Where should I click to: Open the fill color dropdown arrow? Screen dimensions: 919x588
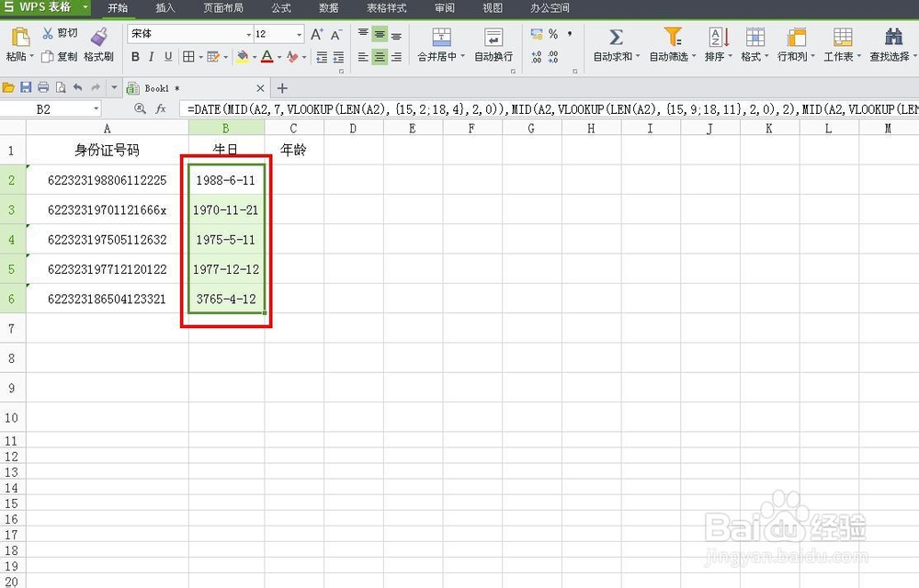tap(255, 57)
